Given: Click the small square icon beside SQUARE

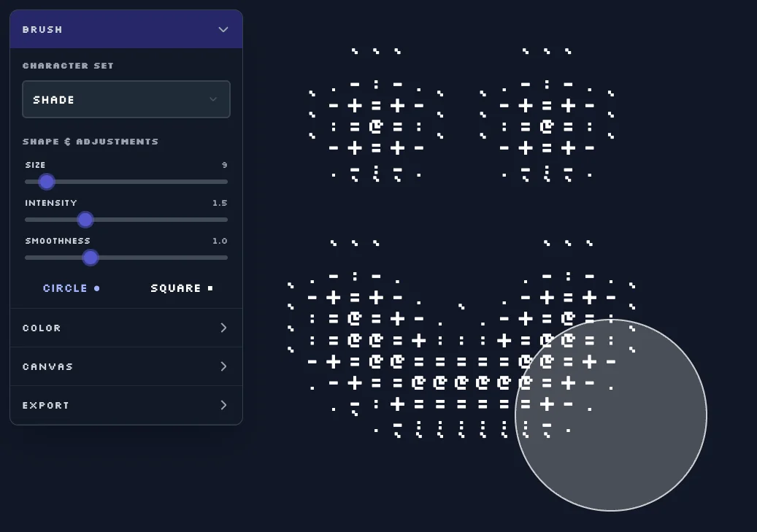Looking at the screenshot, I should 210,288.
